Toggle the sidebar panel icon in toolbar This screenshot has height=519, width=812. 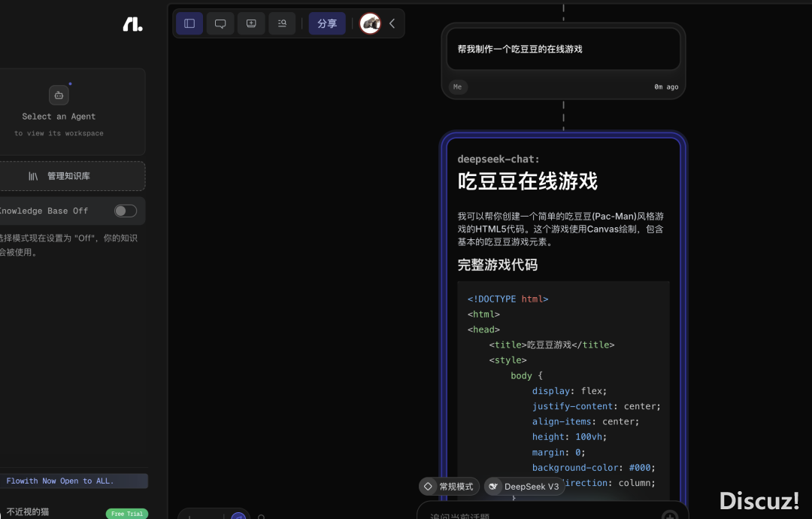coord(189,23)
